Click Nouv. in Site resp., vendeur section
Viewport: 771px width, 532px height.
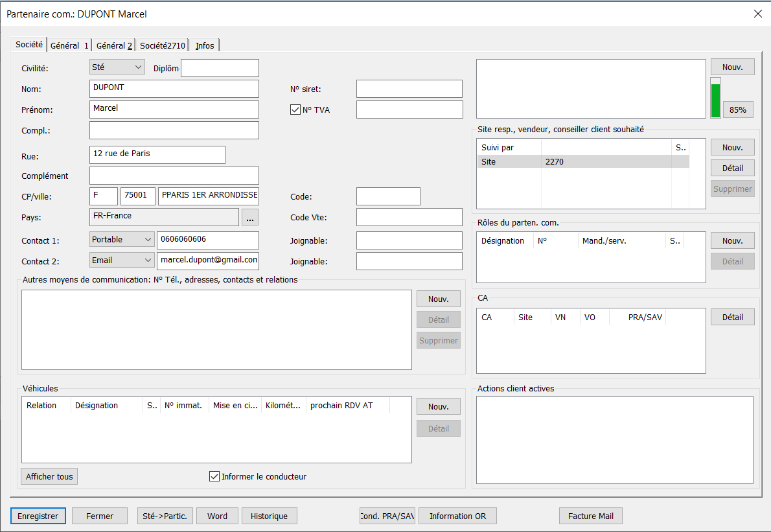tap(733, 148)
